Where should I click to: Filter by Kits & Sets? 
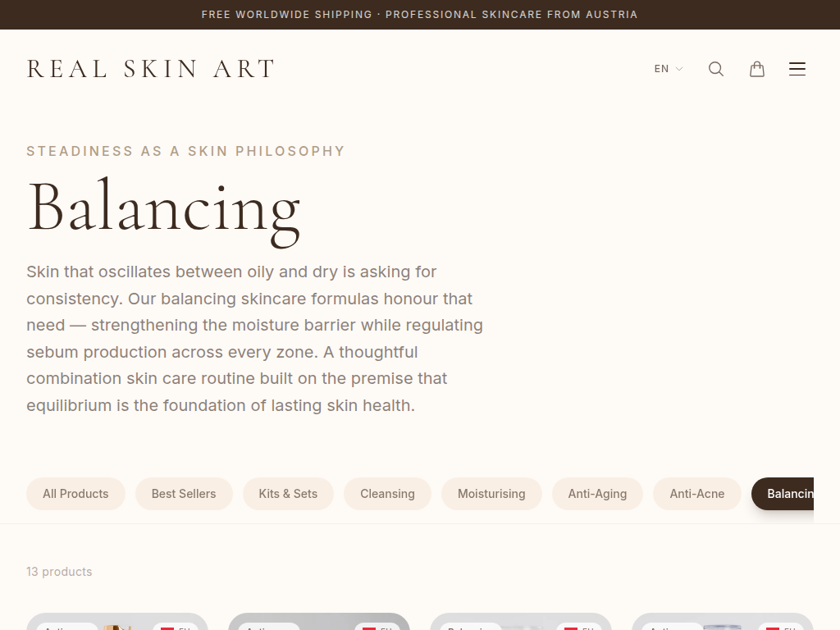[288, 494]
